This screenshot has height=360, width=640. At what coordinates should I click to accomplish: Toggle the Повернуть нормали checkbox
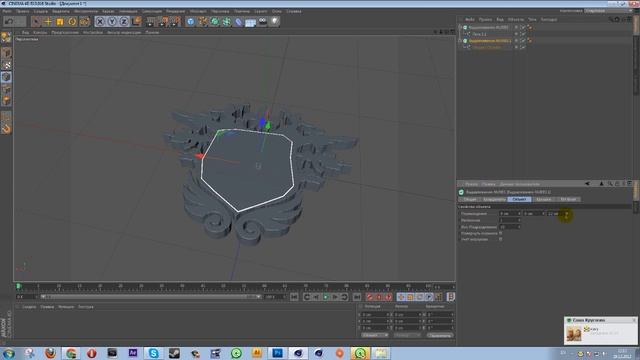pos(500,233)
